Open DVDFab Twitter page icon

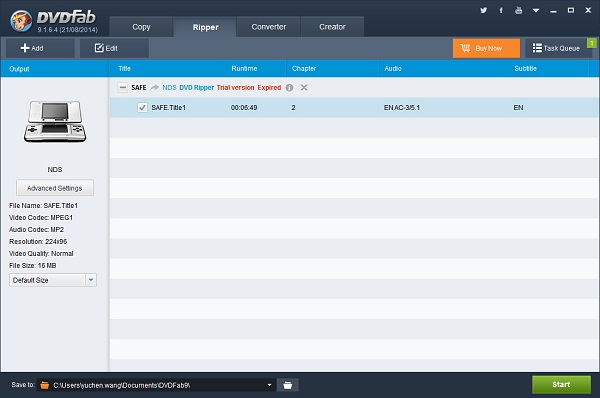point(484,10)
